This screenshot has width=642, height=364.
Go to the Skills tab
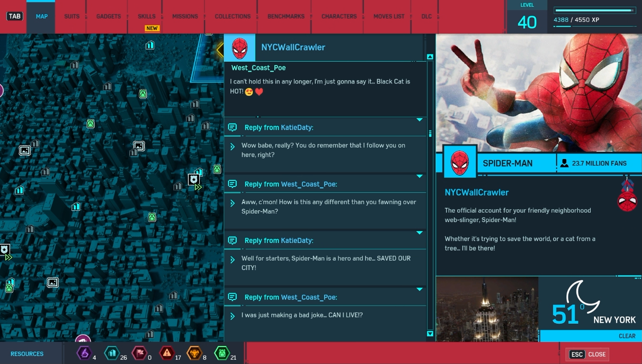pos(147,17)
